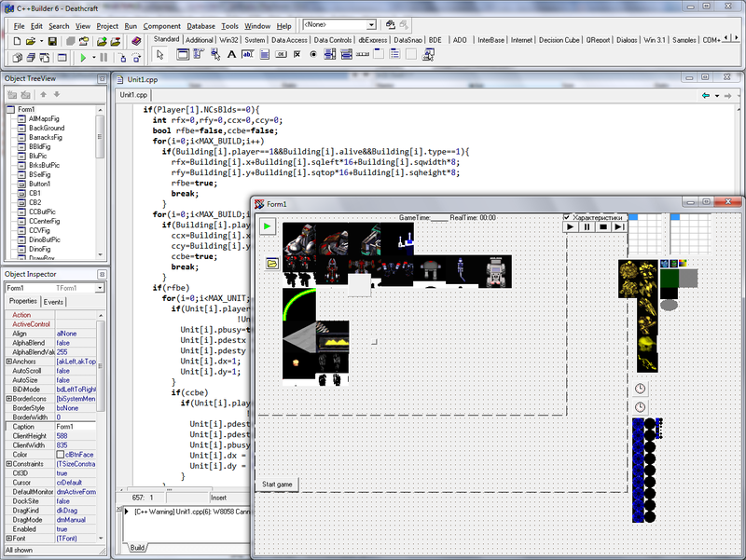746x560 pixels.
Task: Click the Save file toolbar icon
Action: pyautogui.click(x=52, y=41)
